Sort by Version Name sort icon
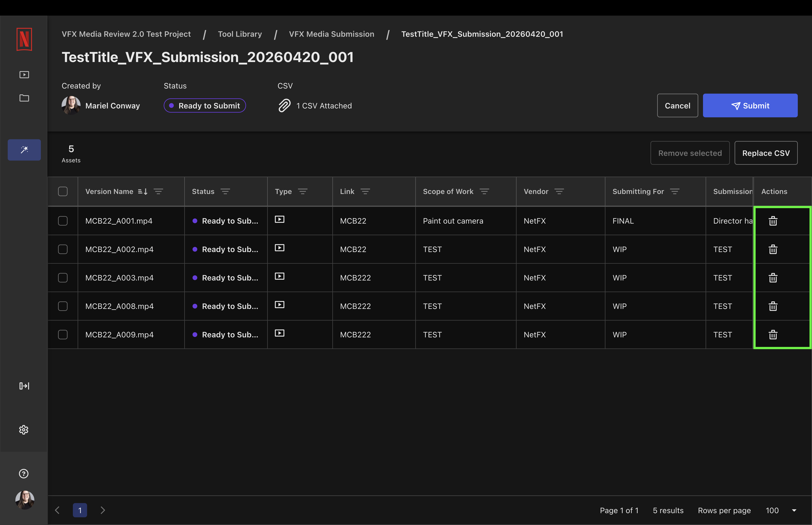Screen dimensions: 812x525 click(x=143, y=192)
